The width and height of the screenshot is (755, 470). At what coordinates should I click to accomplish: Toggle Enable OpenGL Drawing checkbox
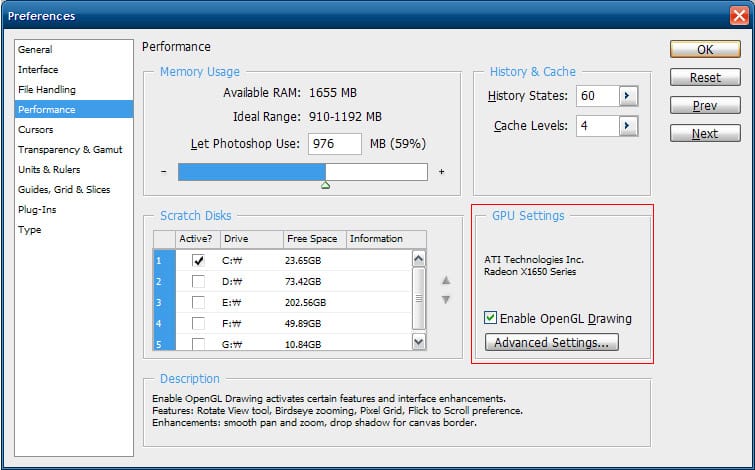(490, 318)
